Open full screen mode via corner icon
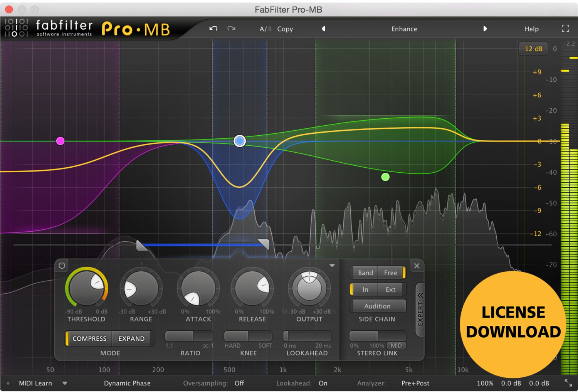The height and width of the screenshot is (392, 578). click(565, 28)
